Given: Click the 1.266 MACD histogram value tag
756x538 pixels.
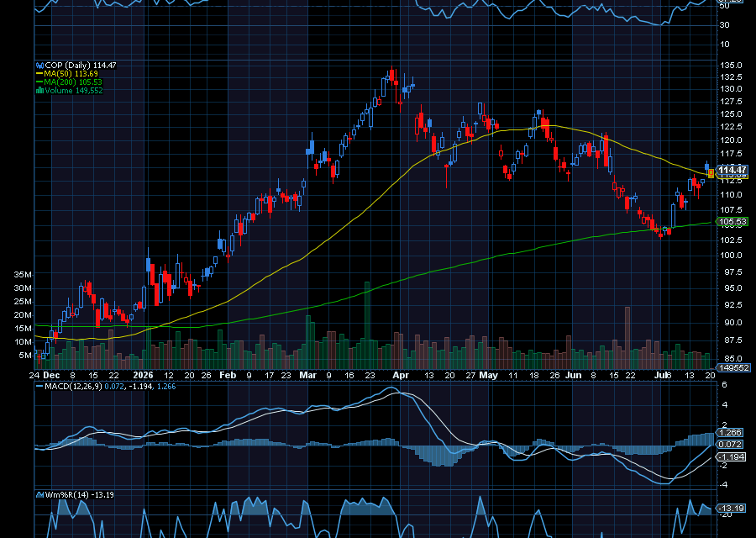Looking at the screenshot, I should 731,432.
